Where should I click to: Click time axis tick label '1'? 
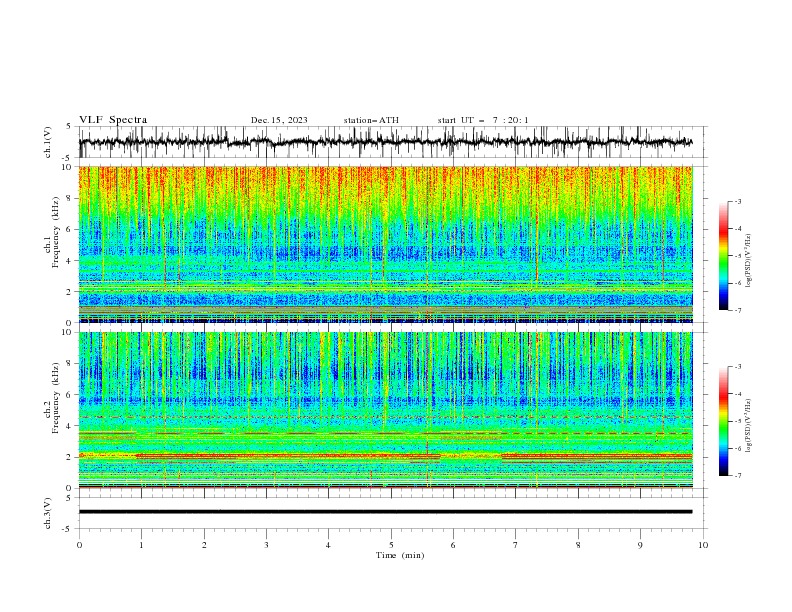[141, 545]
